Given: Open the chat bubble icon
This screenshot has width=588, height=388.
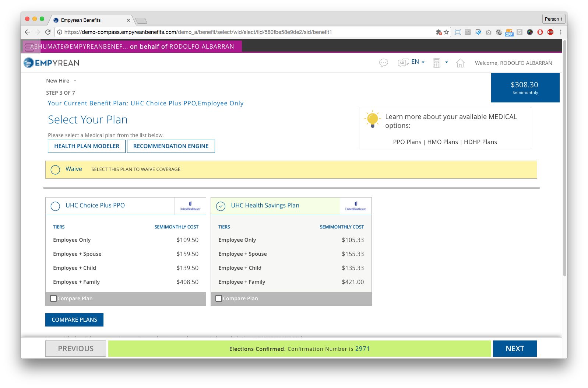Looking at the screenshot, I should (x=383, y=63).
